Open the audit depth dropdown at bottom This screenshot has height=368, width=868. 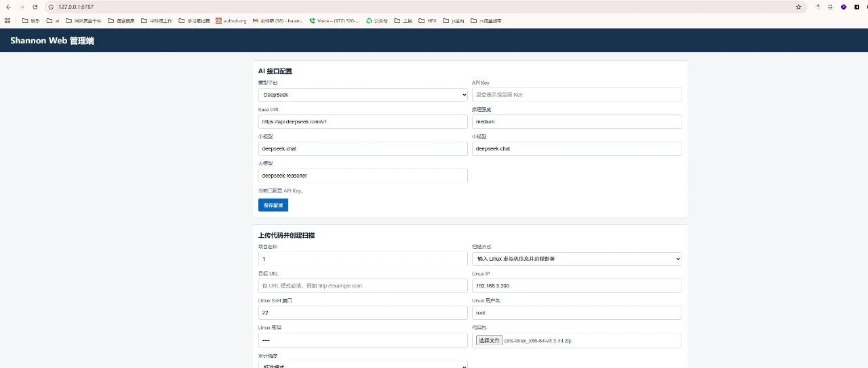point(363,365)
